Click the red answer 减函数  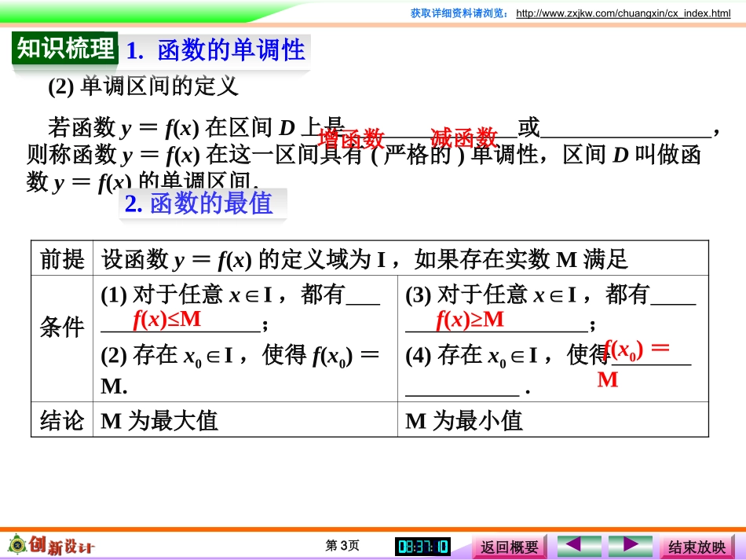[464, 138]
